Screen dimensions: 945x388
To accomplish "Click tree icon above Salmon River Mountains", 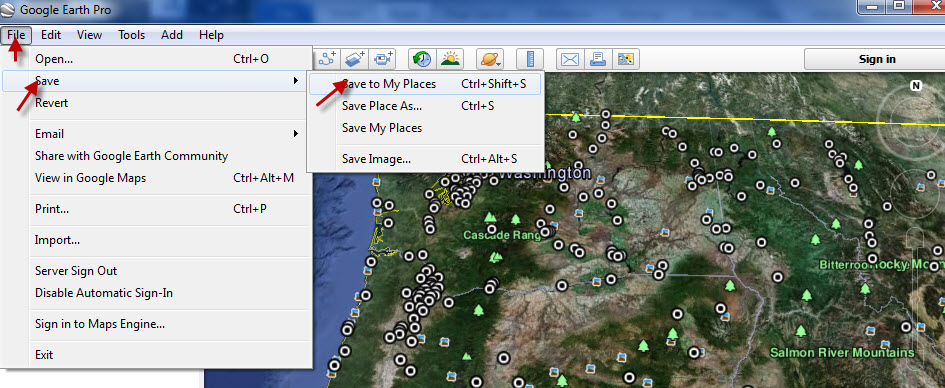I will click(801, 331).
